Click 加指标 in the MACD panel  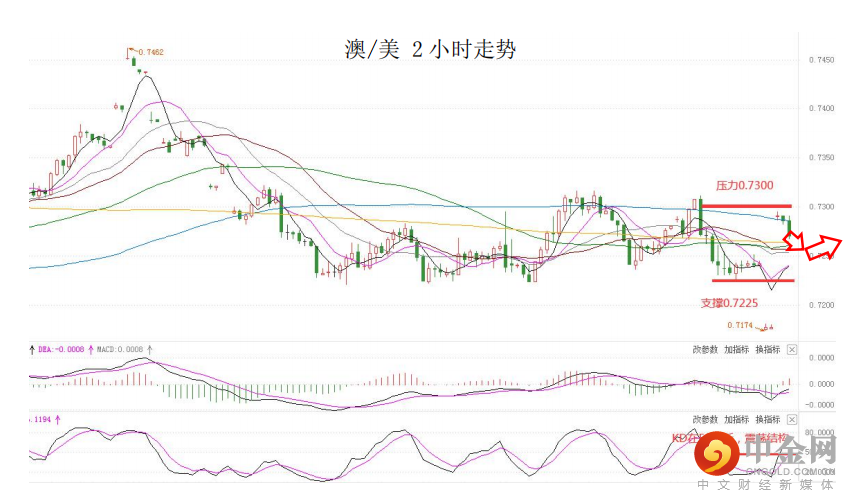pyautogui.click(x=736, y=350)
